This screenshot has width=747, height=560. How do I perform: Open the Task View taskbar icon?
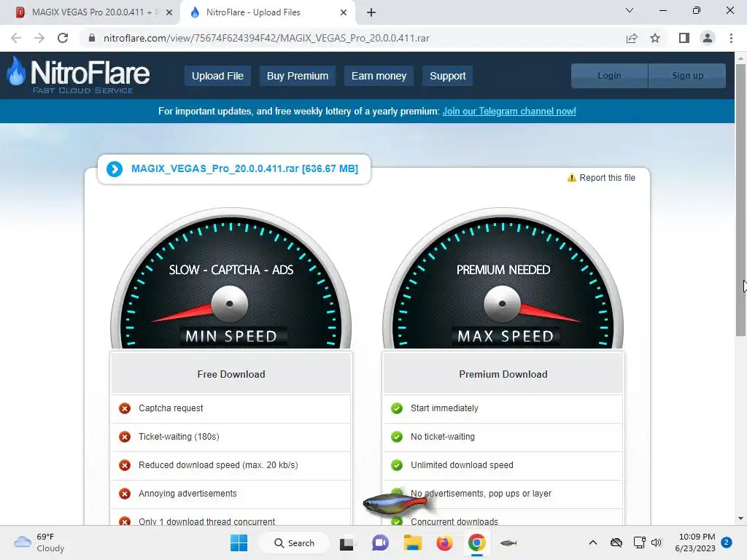(347, 543)
